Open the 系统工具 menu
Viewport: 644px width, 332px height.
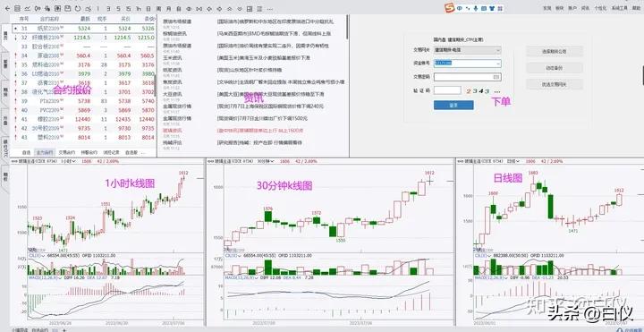click(x=619, y=8)
